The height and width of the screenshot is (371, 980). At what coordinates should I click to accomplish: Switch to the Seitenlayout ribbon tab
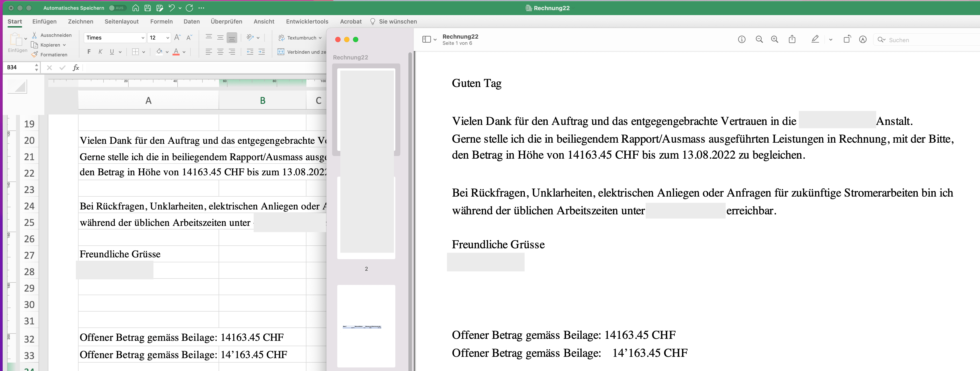[x=121, y=21]
